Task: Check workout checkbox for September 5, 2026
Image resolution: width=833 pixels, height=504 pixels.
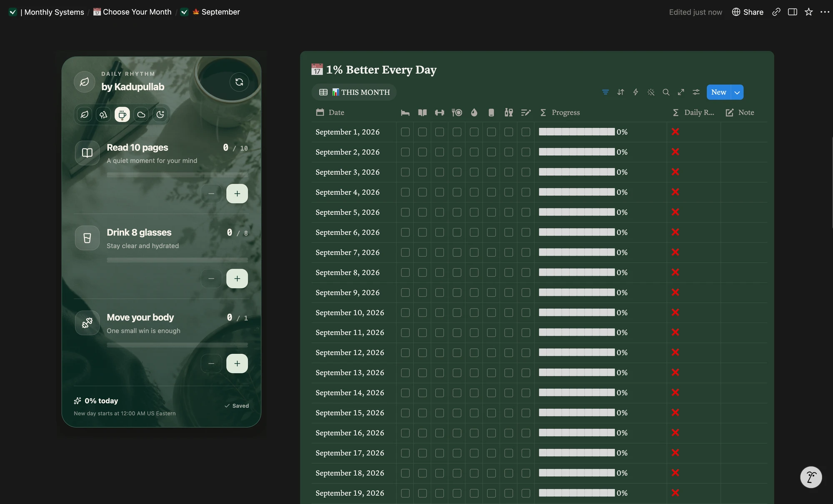Action: point(439,212)
